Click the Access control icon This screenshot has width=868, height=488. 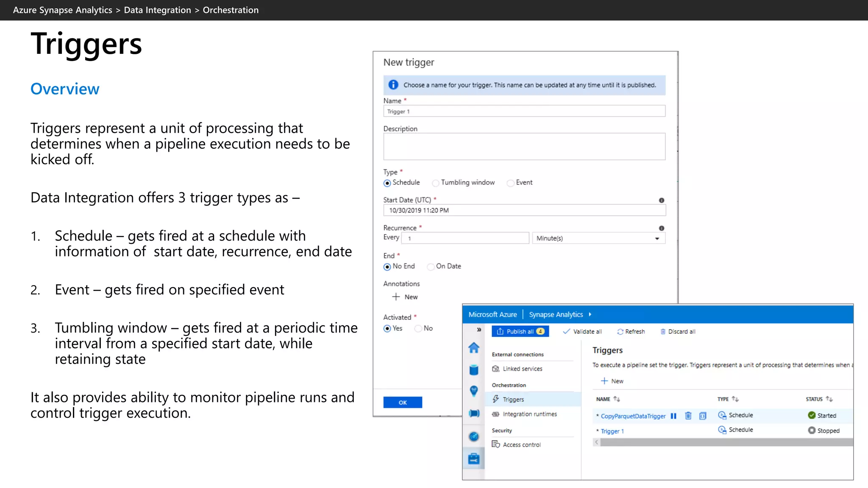point(496,444)
